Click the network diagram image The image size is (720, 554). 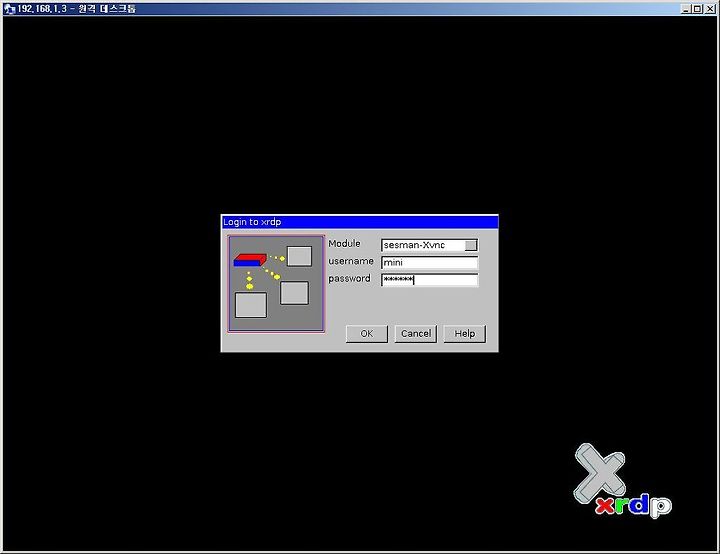(x=276, y=283)
